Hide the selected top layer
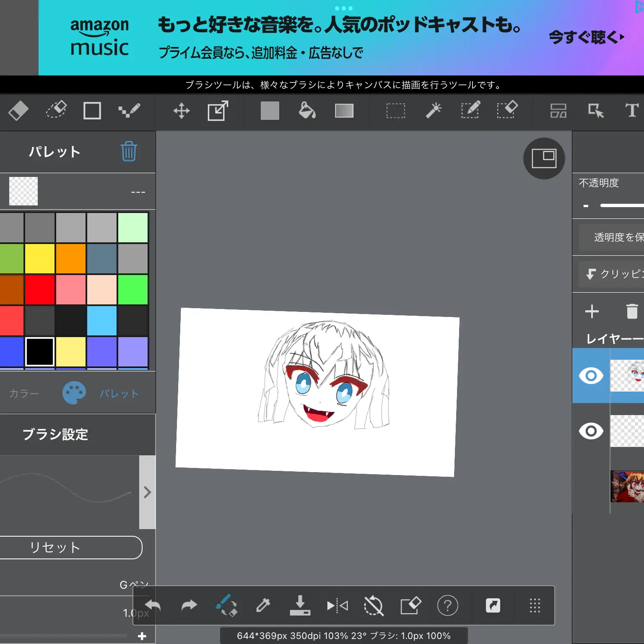Screen dimensions: 644x644 [x=591, y=376]
